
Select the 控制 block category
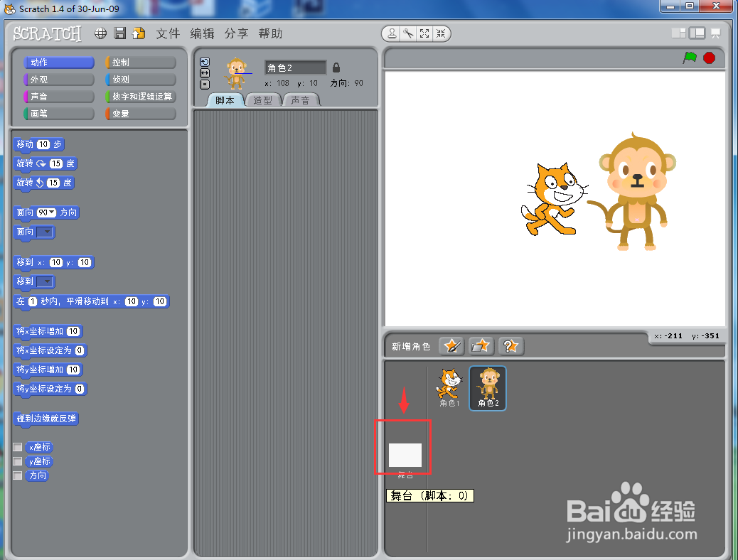tap(141, 62)
